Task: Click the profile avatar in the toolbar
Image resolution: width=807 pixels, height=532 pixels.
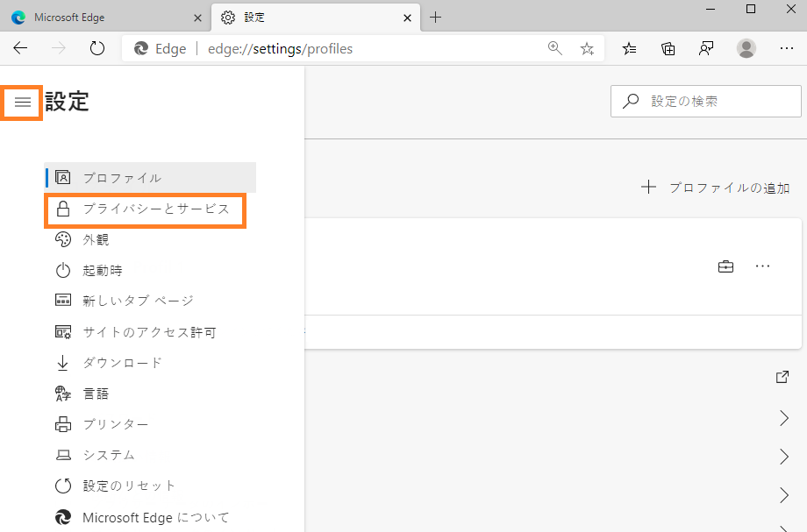Action: click(x=746, y=48)
